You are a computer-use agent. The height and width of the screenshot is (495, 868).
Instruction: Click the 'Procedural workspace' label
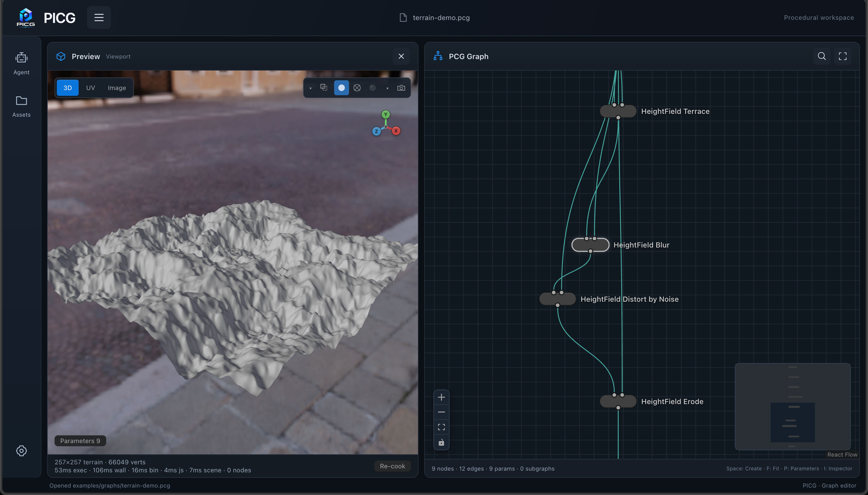pos(819,18)
